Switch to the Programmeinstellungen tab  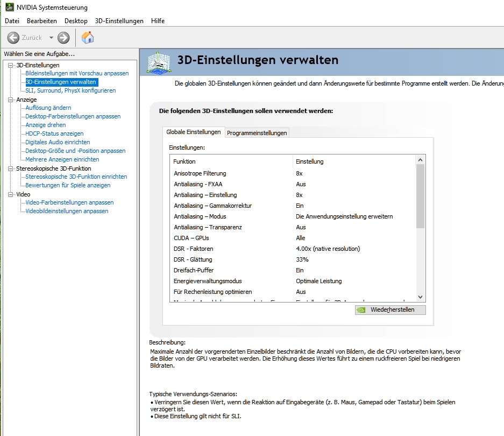click(257, 133)
